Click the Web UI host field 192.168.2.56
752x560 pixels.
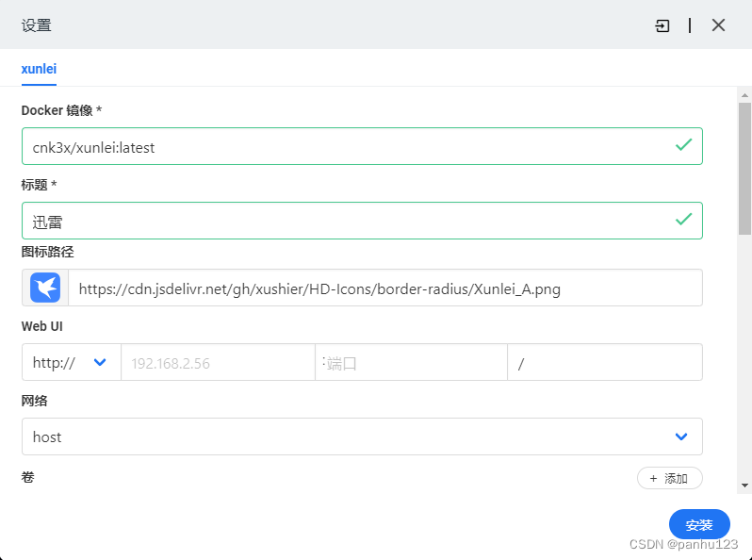[x=218, y=362]
